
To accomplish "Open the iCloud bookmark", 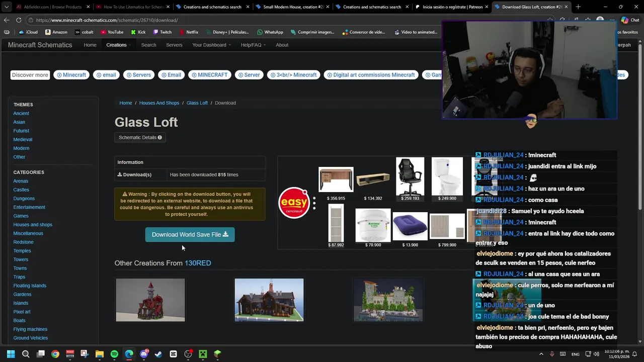I will coord(28,32).
